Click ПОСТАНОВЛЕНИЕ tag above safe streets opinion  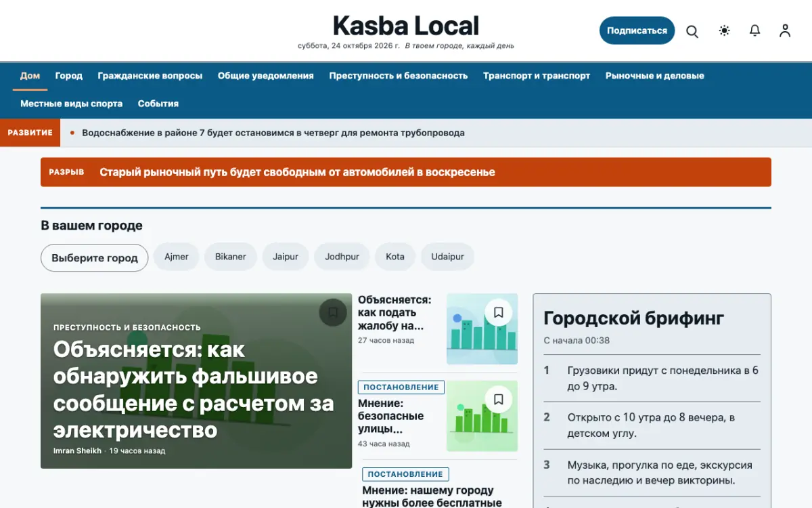click(401, 387)
